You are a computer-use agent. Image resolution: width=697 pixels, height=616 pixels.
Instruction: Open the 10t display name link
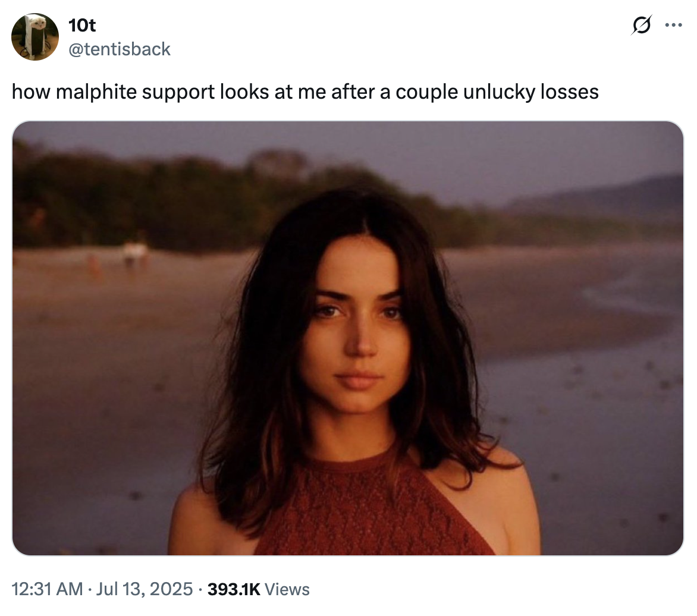[82, 26]
